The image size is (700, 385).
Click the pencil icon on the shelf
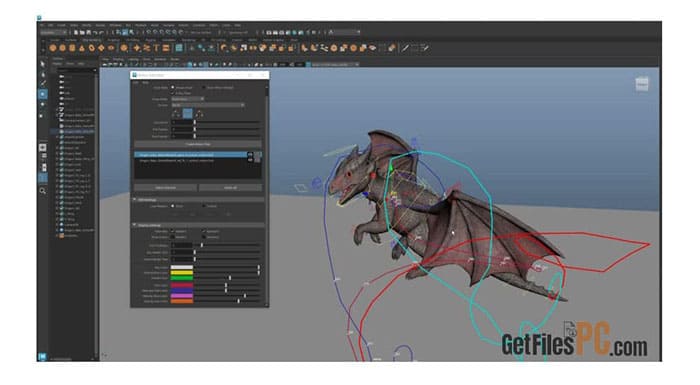[405, 48]
